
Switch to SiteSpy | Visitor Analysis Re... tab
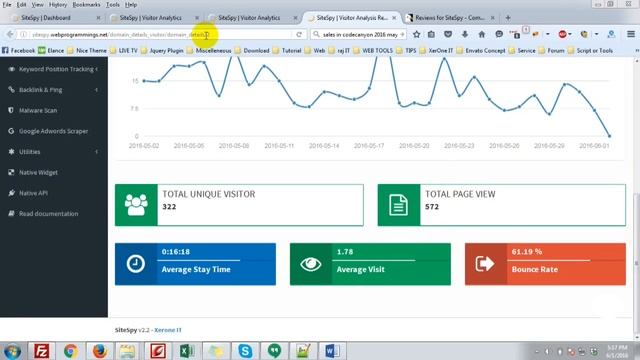click(352, 18)
